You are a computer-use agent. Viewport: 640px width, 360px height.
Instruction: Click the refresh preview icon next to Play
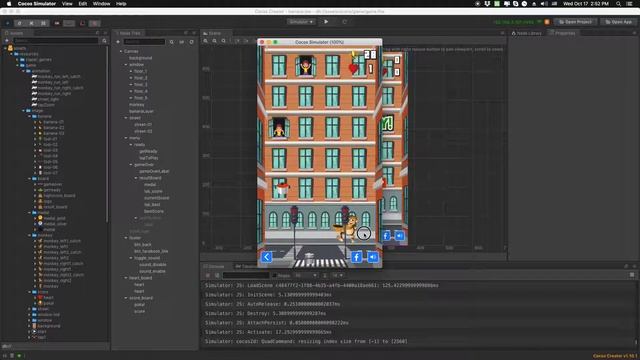pos(344,22)
